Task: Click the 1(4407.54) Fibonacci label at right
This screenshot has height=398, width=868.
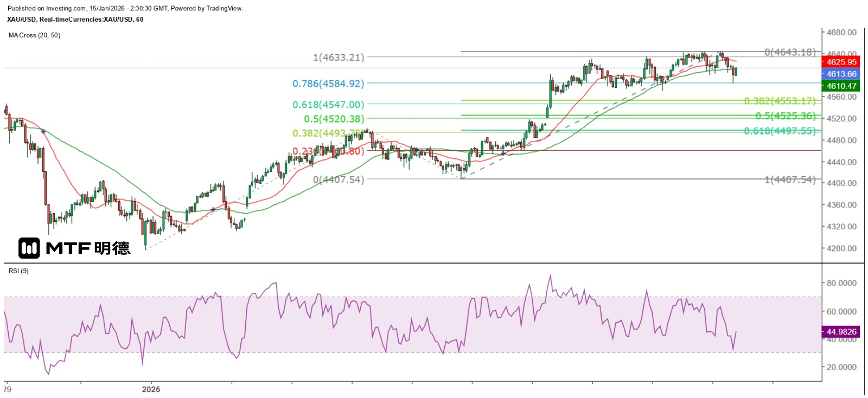Action: pos(790,179)
